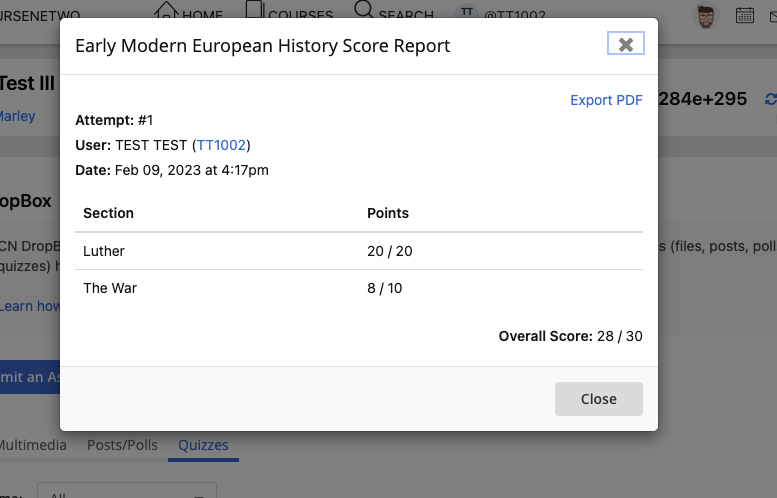Screen dimensions: 777x498
Task: Open the @TT1002 profile menu in the navbar
Action: [500, 12]
